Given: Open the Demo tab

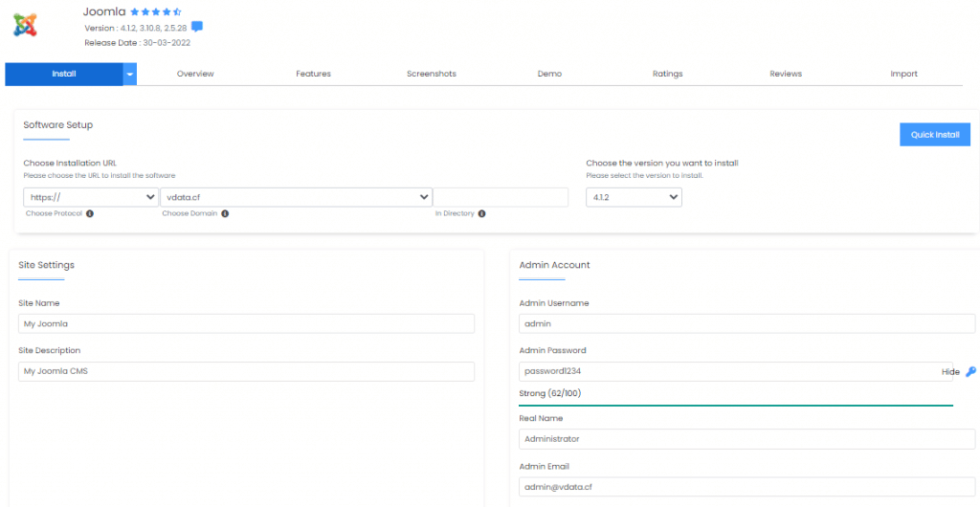Looking at the screenshot, I should click(549, 74).
